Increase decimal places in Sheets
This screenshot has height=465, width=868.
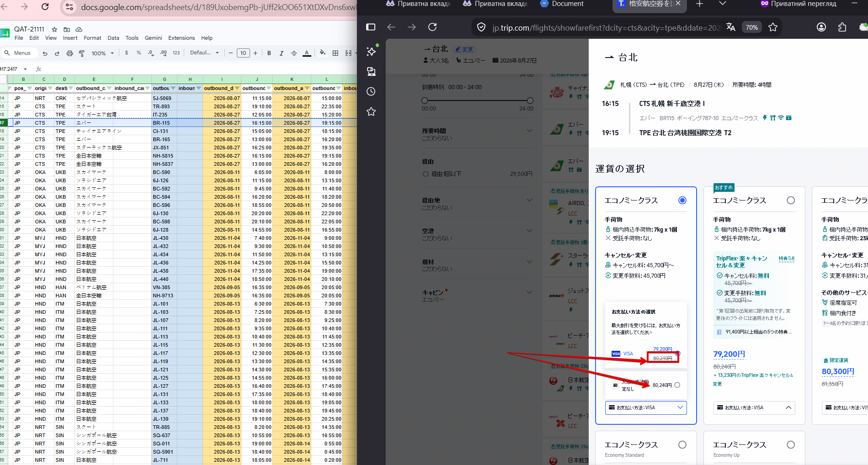point(163,53)
